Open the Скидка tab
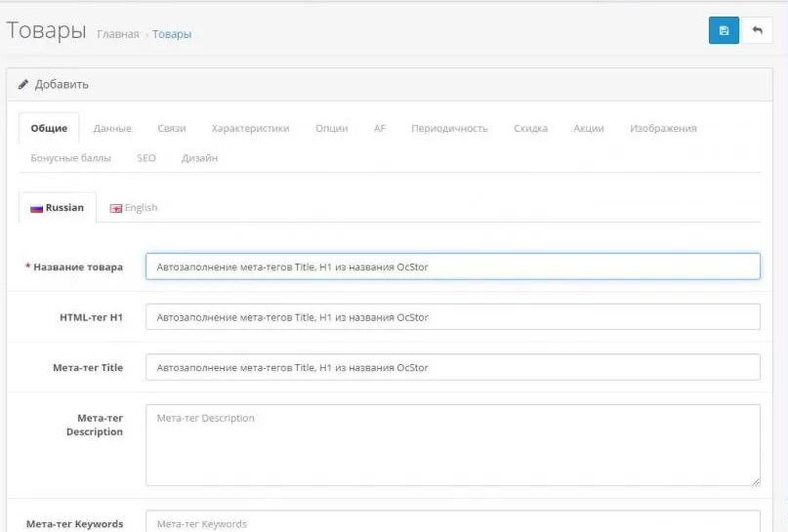 [530, 128]
